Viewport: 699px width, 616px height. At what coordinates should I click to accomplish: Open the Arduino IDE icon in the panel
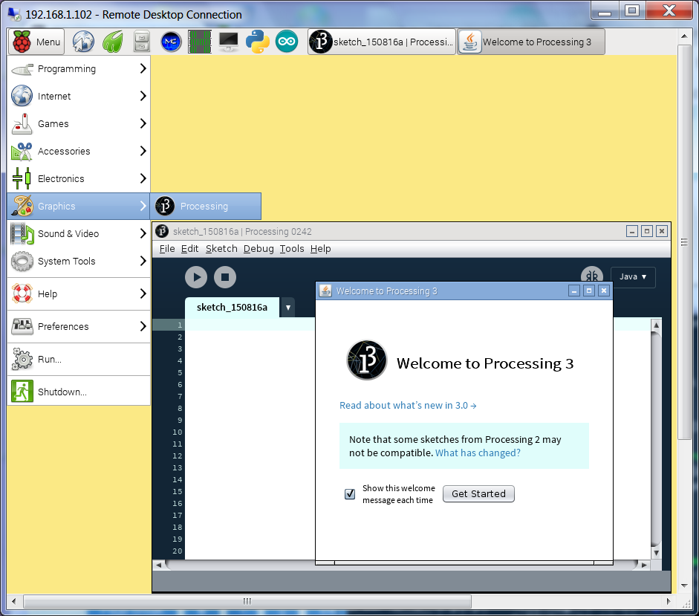(x=287, y=42)
